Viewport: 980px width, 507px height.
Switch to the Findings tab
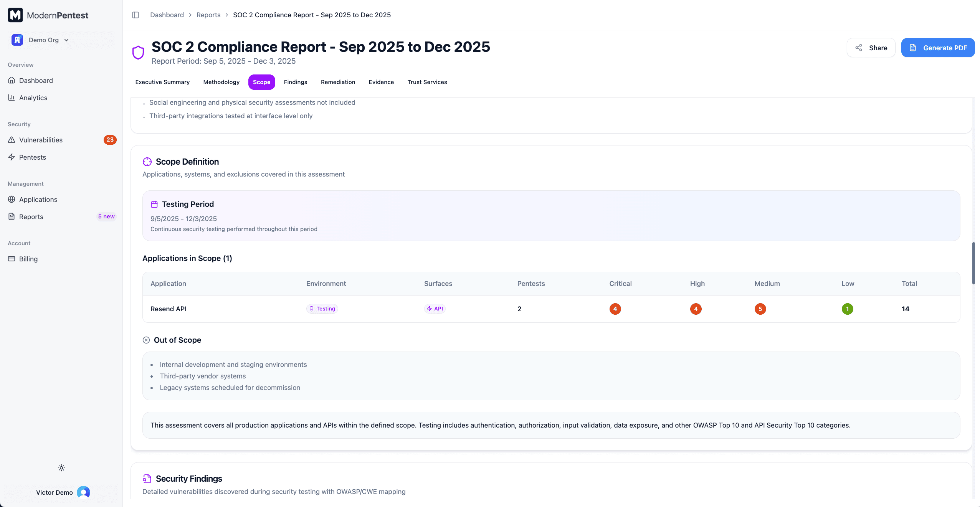(x=296, y=82)
